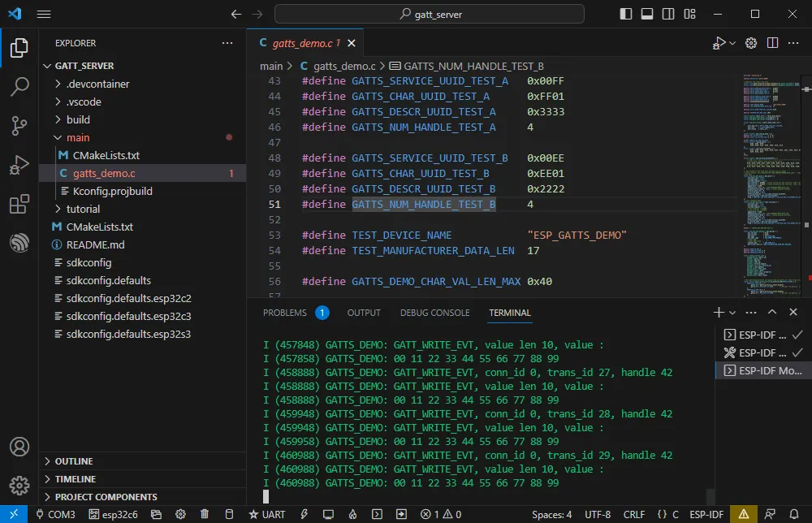Image resolution: width=812 pixels, height=523 pixels.
Task: Flash the device with the lightning icon
Action: click(303, 514)
